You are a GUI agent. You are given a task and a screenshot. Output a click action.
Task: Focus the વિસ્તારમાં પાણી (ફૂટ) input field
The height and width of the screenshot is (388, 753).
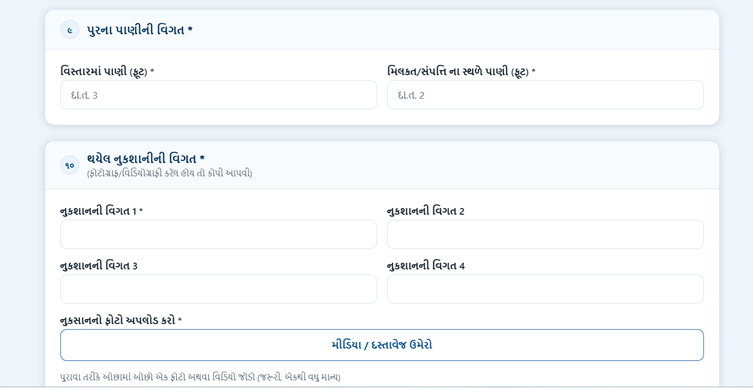click(x=219, y=95)
